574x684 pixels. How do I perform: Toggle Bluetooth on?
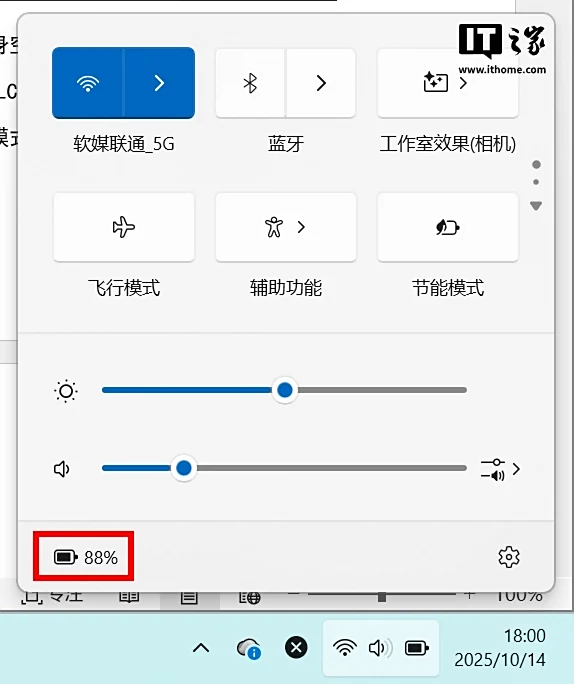click(x=250, y=83)
